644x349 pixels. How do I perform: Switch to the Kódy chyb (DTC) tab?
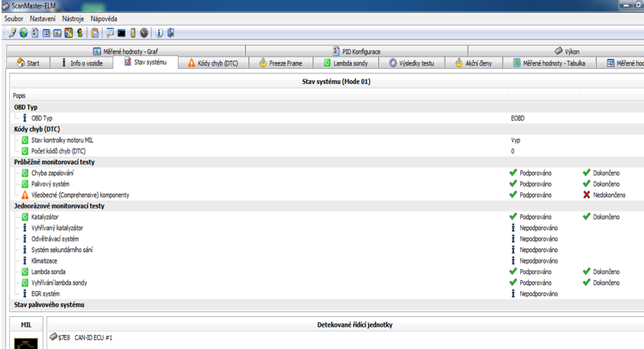[x=212, y=63]
